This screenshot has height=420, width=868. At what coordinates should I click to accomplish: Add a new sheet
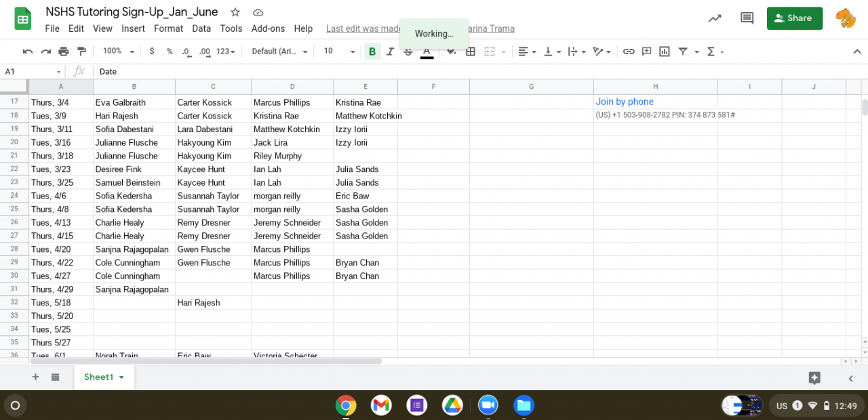(35, 377)
